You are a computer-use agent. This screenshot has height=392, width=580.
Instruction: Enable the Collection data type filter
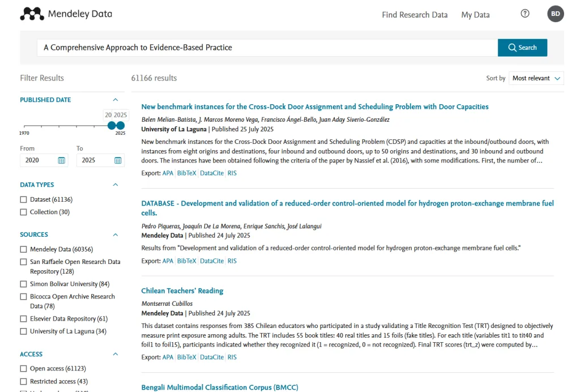pyautogui.click(x=23, y=212)
